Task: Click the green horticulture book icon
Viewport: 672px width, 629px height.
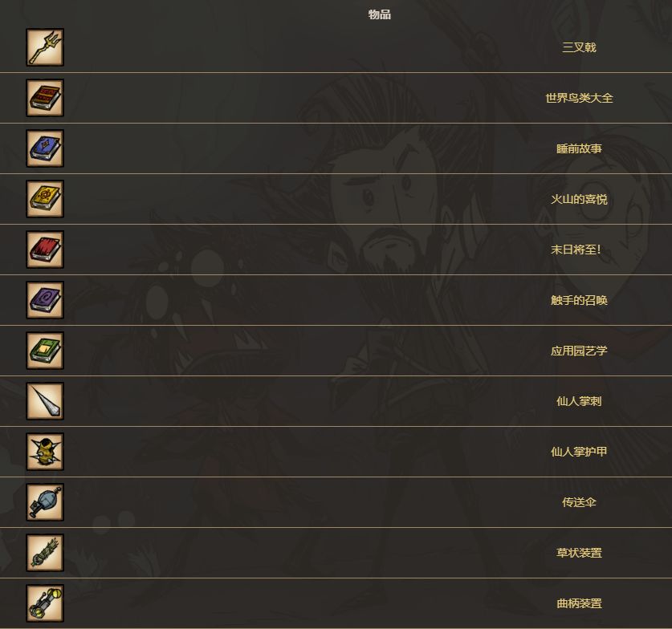Action: click(x=45, y=351)
